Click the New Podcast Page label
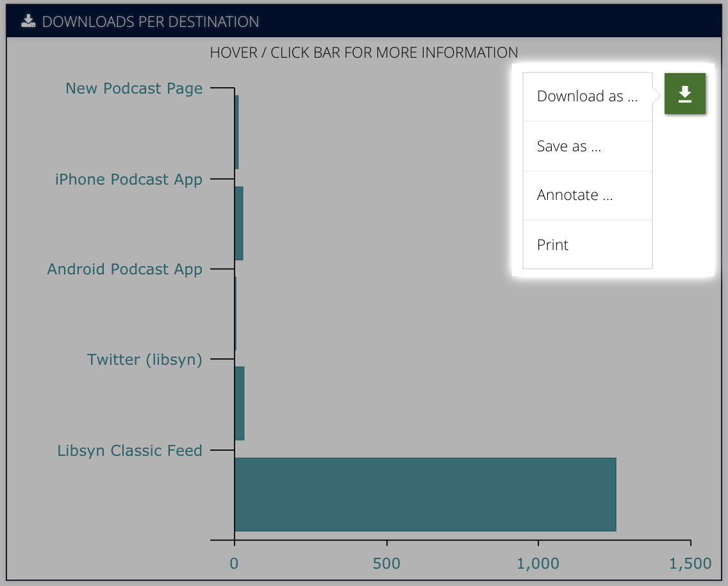This screenshot has width=728, height=586. [x=134, y=88]
